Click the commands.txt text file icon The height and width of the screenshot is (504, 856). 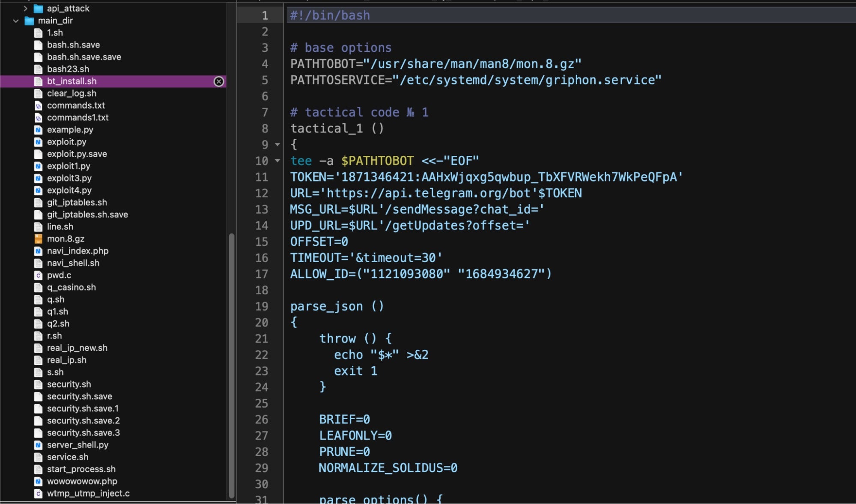pos(38,105)
